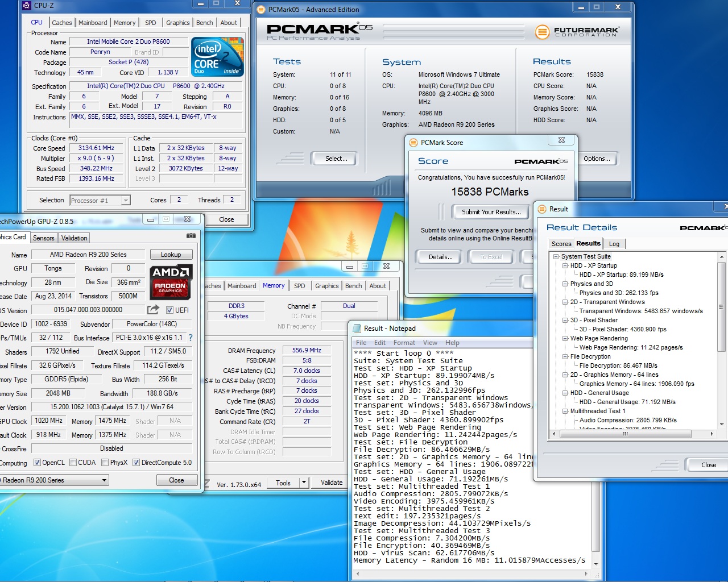Click the GPU-Z BIOS save/share arrow icon
This screenshot has height=582, width=728.
pyautogui.click(x=153, y=310)
